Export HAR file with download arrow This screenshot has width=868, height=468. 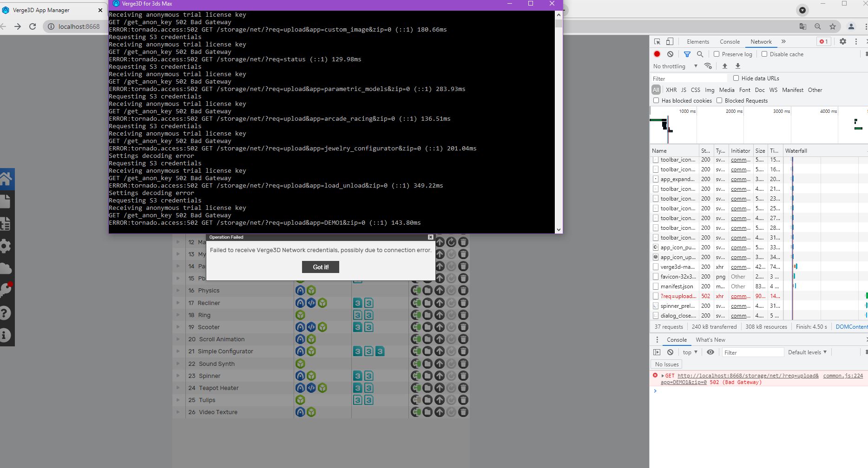[737, 66]
